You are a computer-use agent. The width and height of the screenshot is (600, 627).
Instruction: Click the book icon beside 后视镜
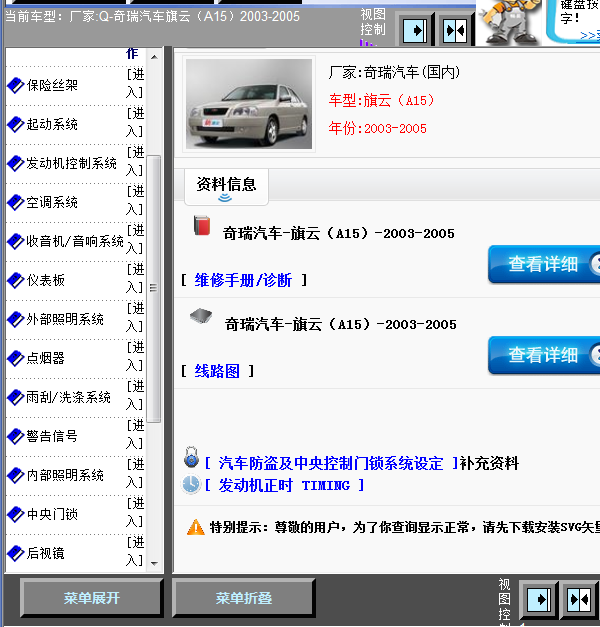(16, 553)
